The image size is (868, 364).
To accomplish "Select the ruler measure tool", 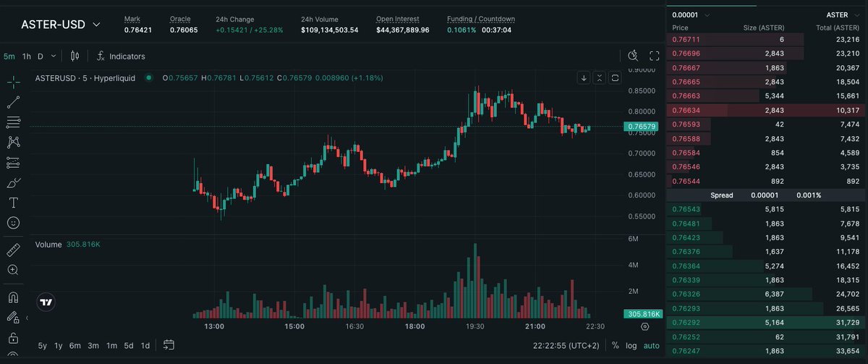I will 13,250.
